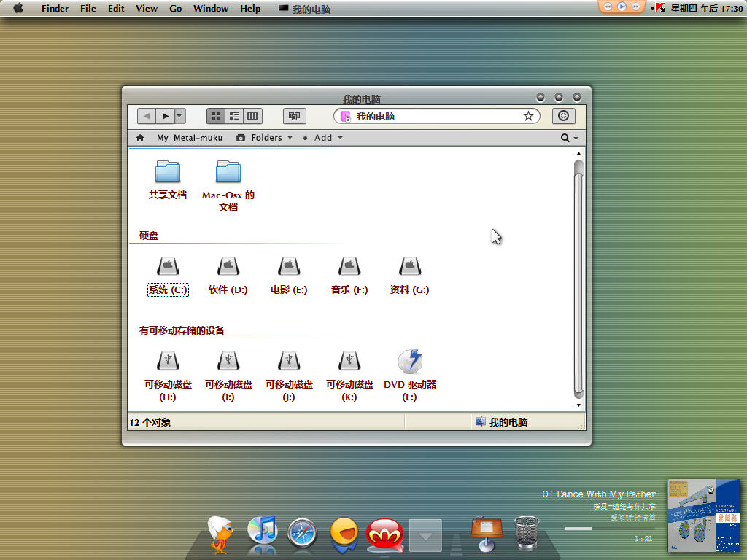Switch to list view mode
The width and height of the screenshot is (747, 560).
234,116
